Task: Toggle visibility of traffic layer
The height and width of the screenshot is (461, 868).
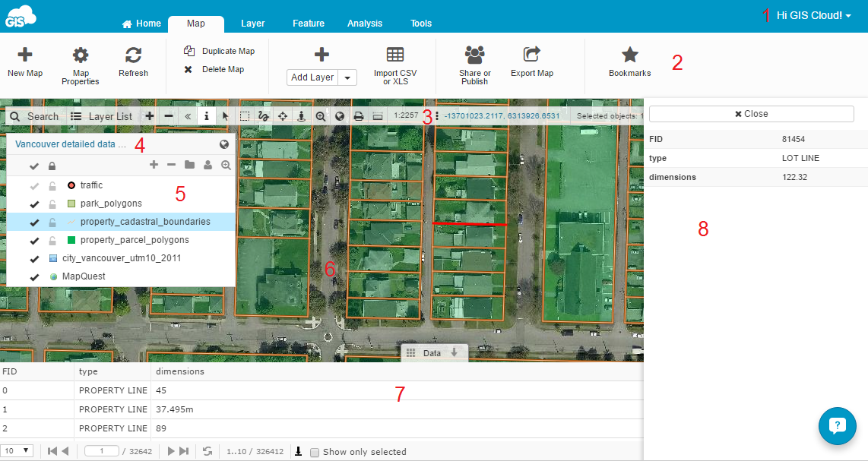Action: pyautogui.click(x=34, y=185)
